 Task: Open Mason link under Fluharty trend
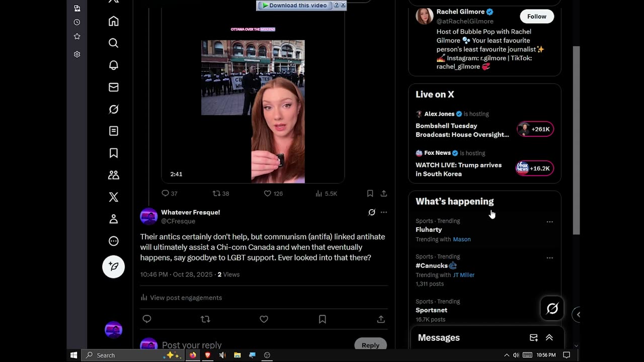click(x=461, y=239)
